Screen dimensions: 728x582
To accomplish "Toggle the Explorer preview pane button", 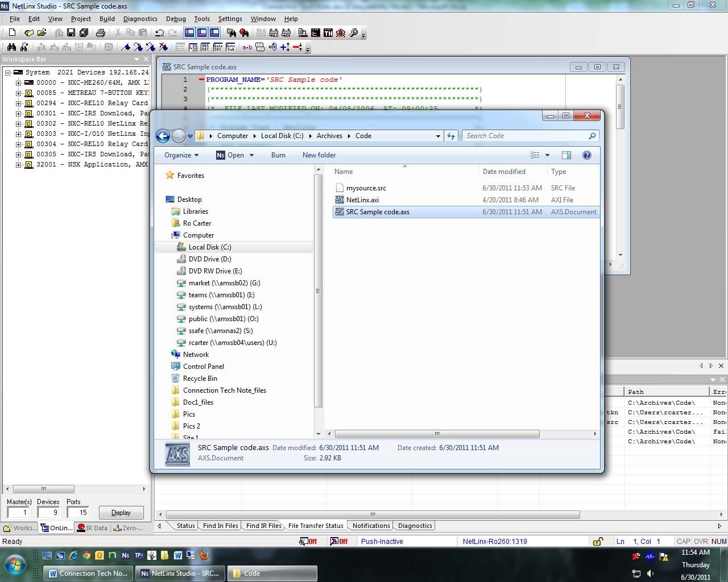I will click(566, 155).
